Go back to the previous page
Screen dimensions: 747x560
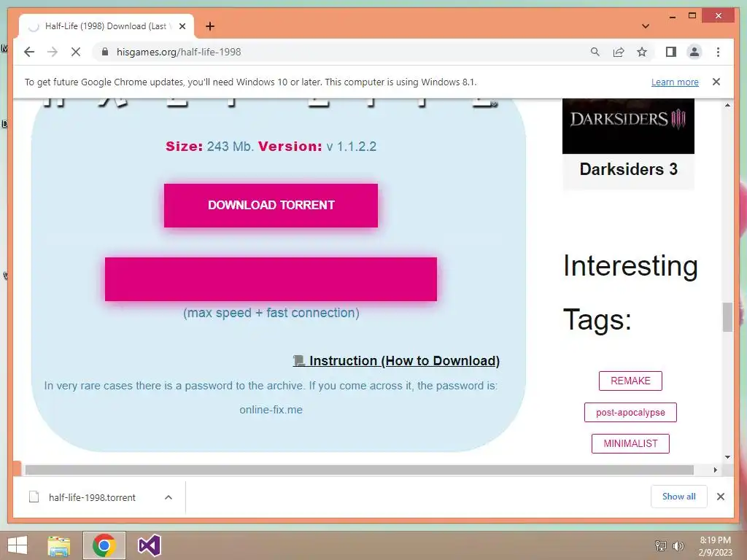tap(29, 52)
